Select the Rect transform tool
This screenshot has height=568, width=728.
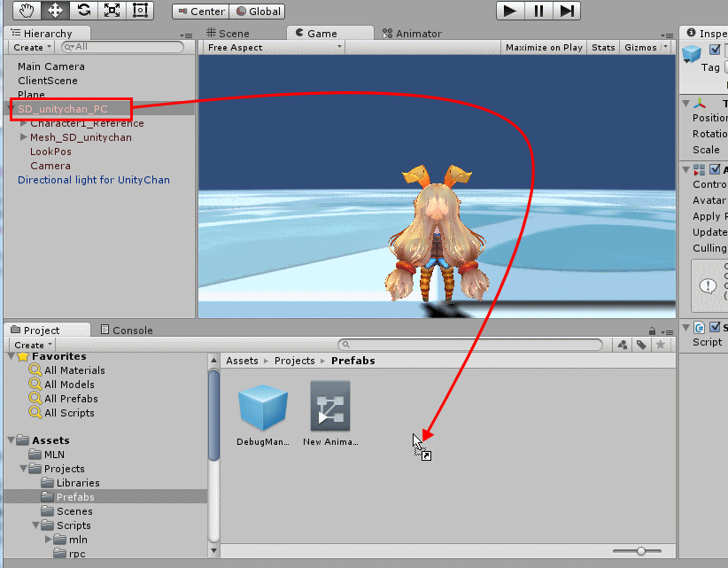coord(140,11)
